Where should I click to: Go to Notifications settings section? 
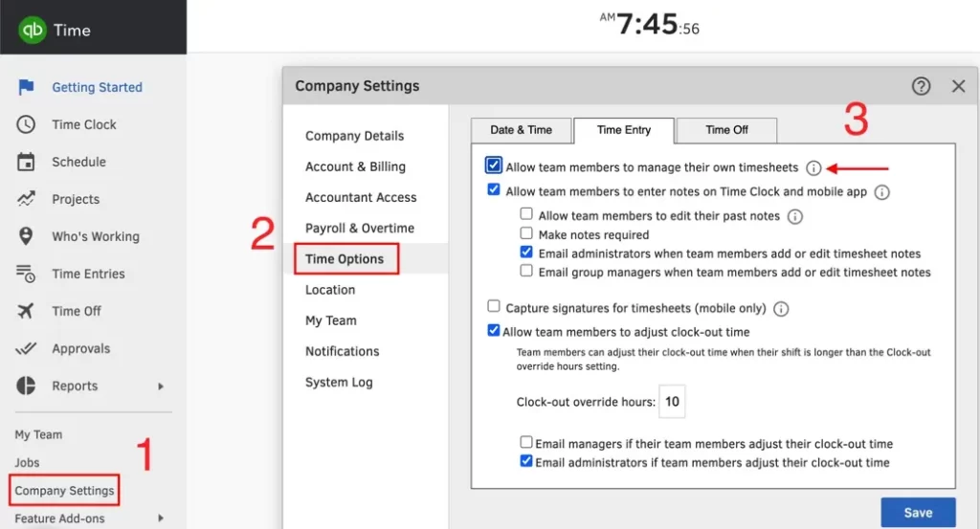pos(342,351)
